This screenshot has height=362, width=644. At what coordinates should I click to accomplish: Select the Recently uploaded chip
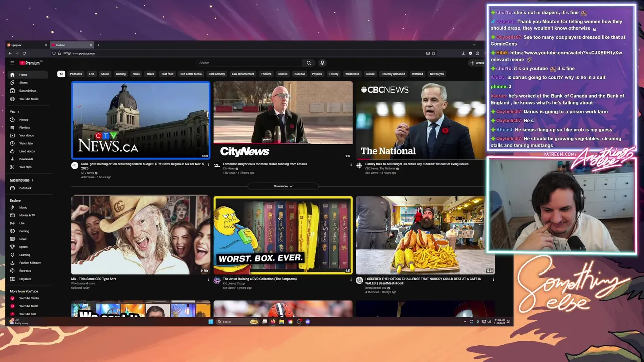tap(393, 74)
